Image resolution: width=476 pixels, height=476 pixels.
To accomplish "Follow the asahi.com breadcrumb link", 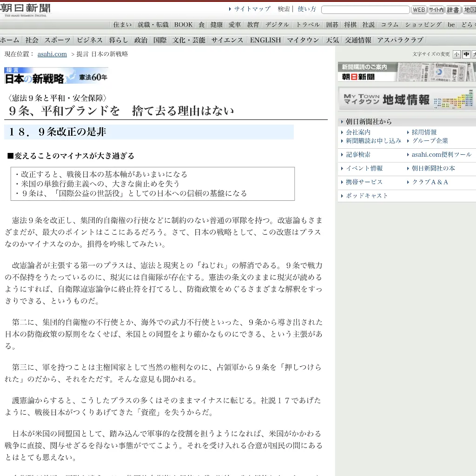I will coord(52,54).
